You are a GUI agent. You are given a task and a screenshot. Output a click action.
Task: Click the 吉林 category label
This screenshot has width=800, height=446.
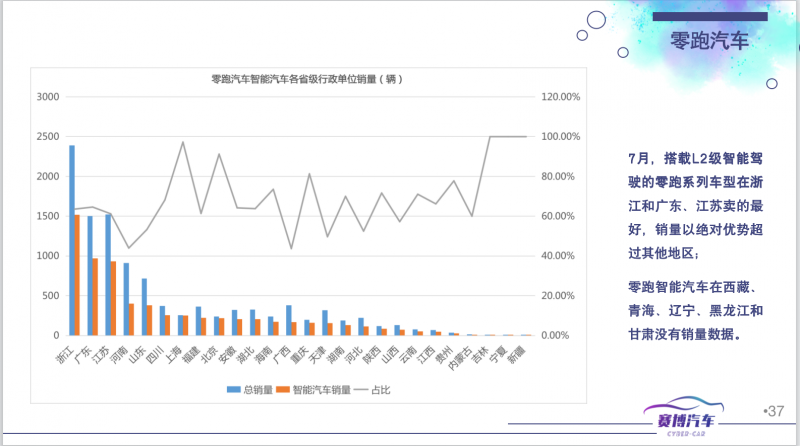pos(480,354)
